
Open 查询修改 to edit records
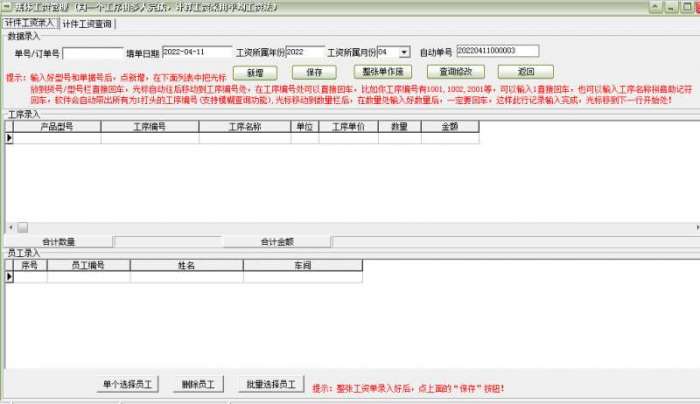(455, 71)
